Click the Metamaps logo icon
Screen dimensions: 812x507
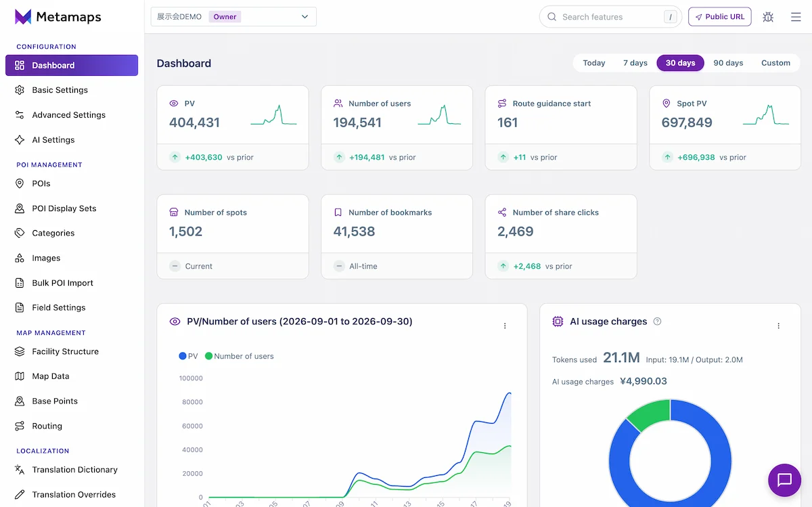(x=23, y=17)
